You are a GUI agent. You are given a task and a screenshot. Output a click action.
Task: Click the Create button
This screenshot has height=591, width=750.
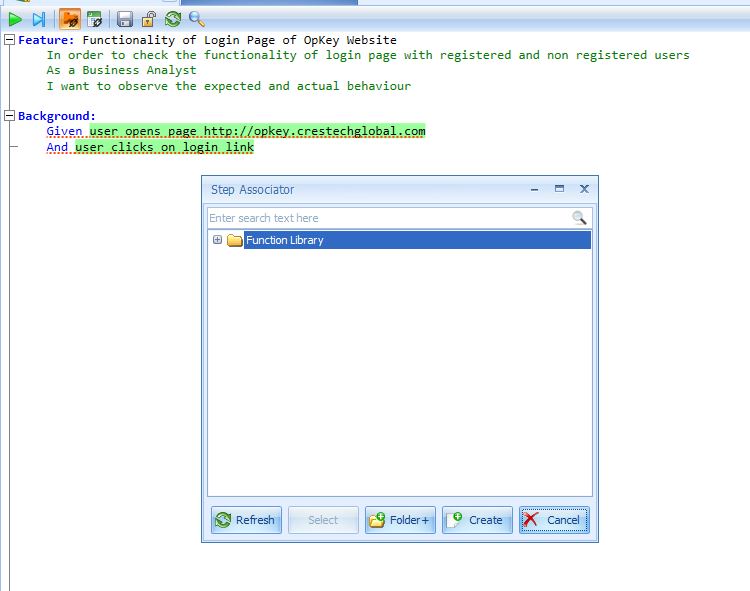click(x=477, y=520)
